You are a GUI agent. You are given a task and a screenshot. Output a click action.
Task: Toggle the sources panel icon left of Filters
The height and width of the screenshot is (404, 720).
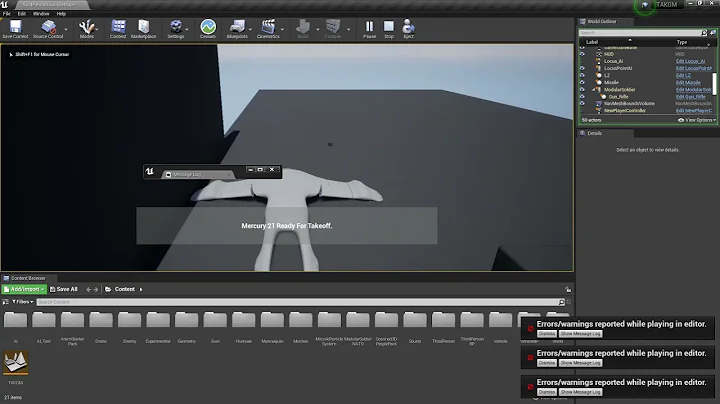pyautogui.click(x=6, y=302)
